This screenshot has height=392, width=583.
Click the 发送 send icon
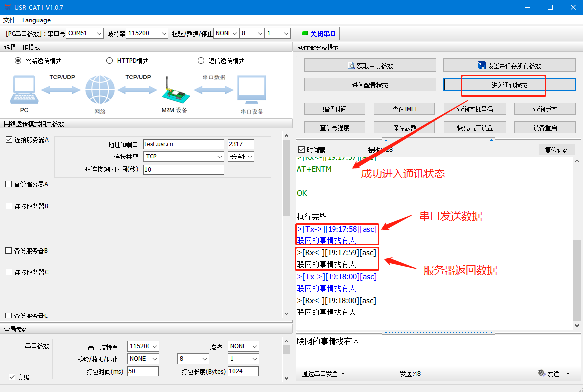click(x=541, y=373)
